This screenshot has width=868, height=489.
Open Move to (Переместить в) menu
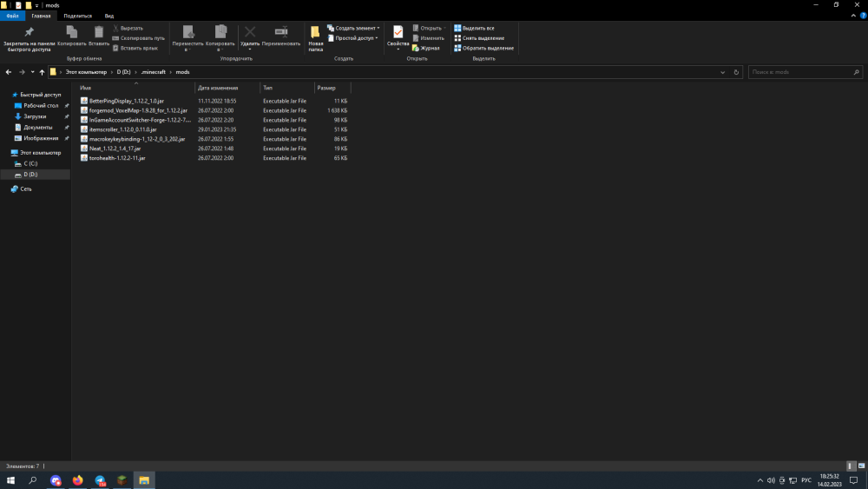point(187,39)
